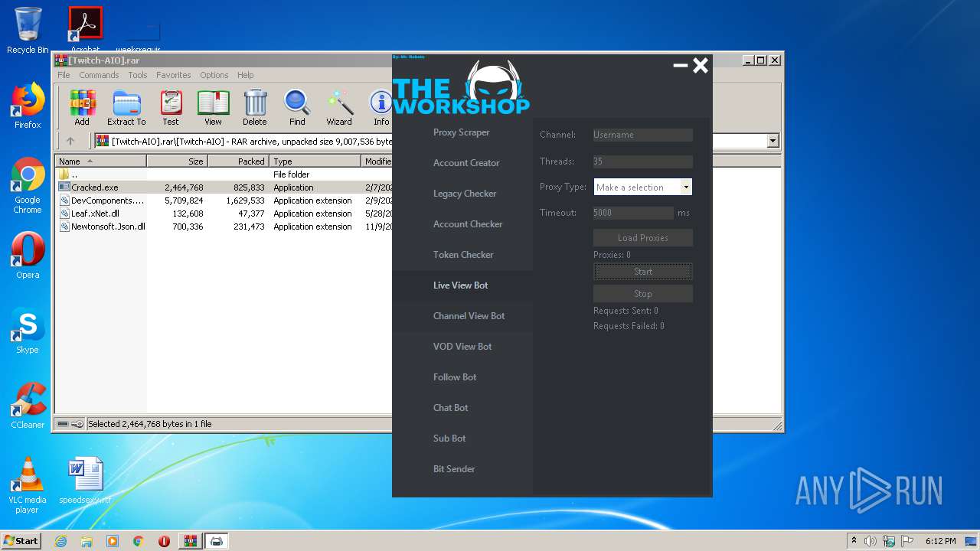Screen dimensions: 980x551
Task: Launch CCleaner desktop shortcut
Action: pos(28,406)
